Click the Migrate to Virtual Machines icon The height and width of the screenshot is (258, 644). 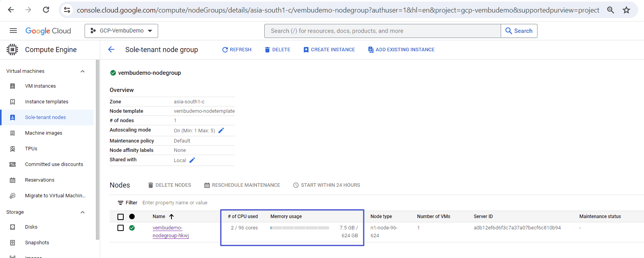[13, 196]
